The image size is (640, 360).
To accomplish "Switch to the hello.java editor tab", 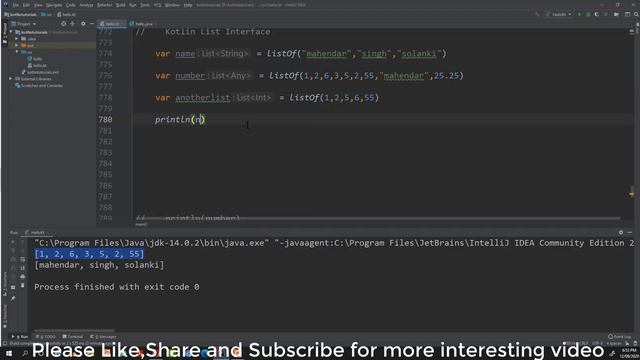I will (141, 24).
